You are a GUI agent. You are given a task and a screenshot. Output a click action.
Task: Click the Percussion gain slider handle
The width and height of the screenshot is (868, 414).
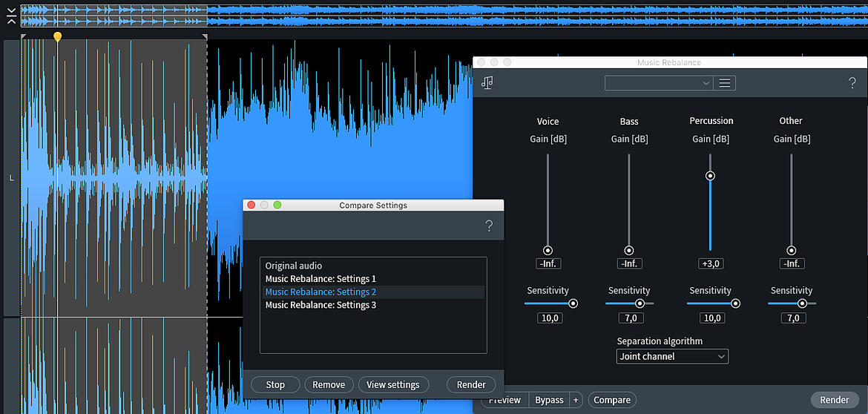click(x=710, y=176)
